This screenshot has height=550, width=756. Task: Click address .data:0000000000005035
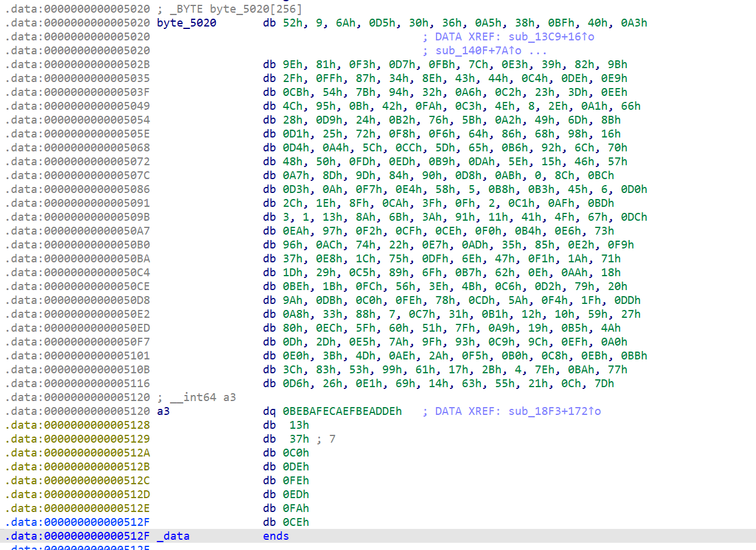pyautogui.click(x=78, y=78)
